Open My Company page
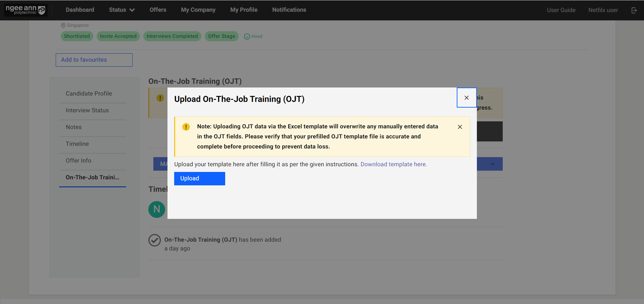 point(198,10)
